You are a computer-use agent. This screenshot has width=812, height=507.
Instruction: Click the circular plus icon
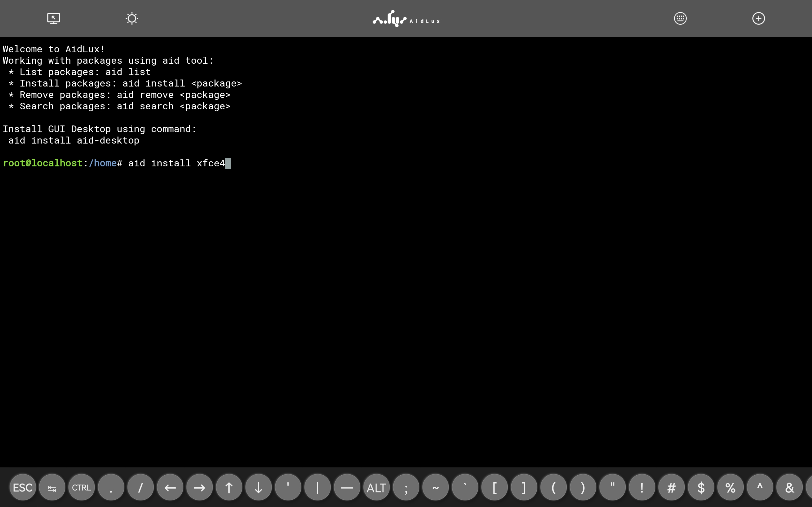pyautogui.click(x=758, y=18)
